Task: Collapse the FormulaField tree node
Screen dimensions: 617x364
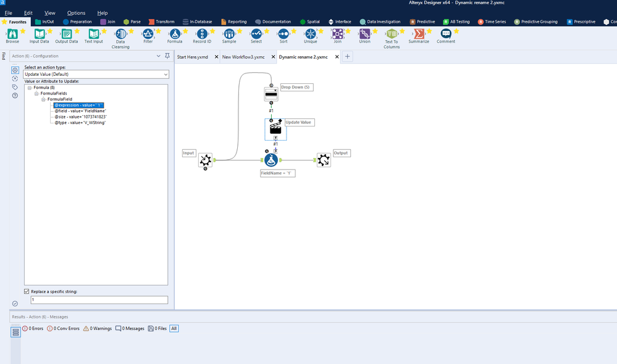Action: pyautogui.click(x=43, y=99)
